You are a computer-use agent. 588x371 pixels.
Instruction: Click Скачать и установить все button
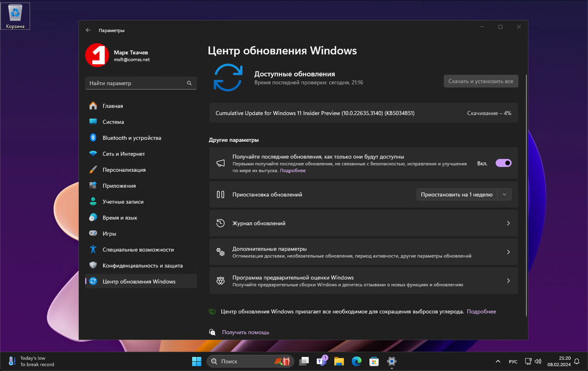click(481, 81)
